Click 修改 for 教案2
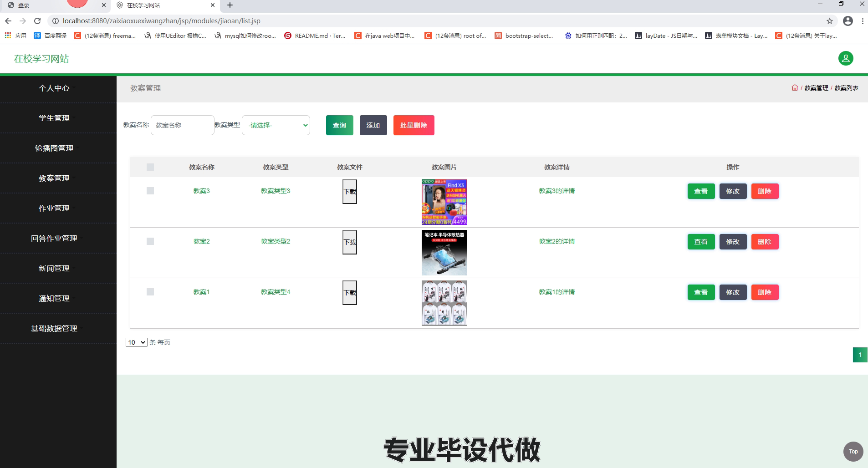Viewport: 868px width, 468px height. click(733, 242)
